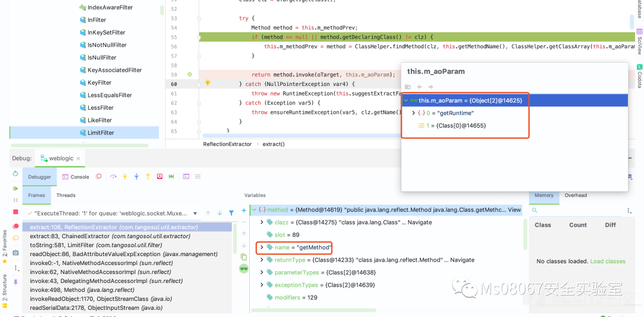
Task: Click the Step Over debugger icon
Action: coord(113,177)
